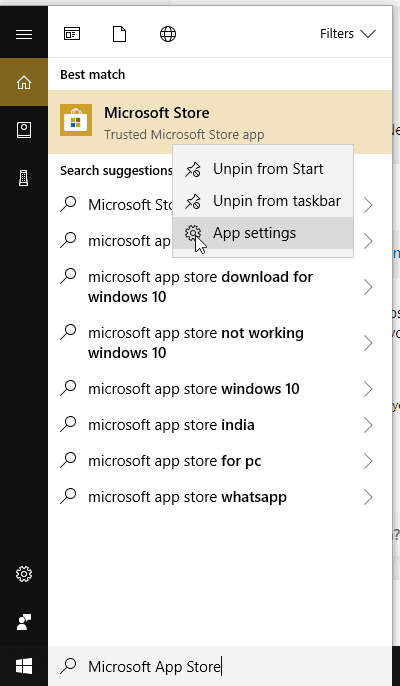Expand arrow for 'store windows 10' suggestion
This screenshot has height=686, width=400.
[x=368, y=389]
